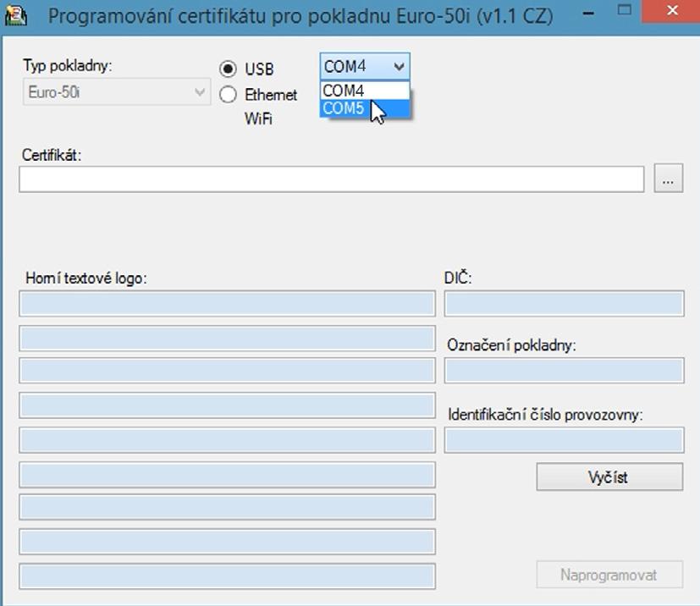Click the "Horní textové logo:" label

click(x=86, y=278)
